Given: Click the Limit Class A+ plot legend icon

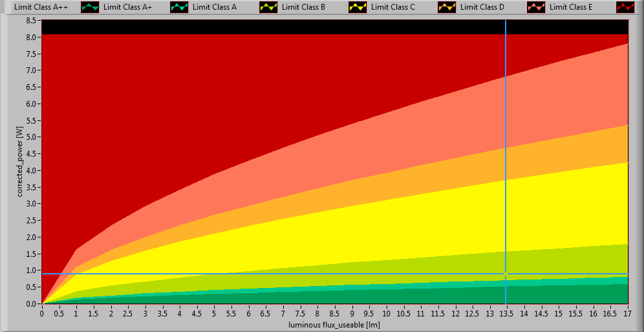Looking at the screenshot, I should click(x=180, y=7).
